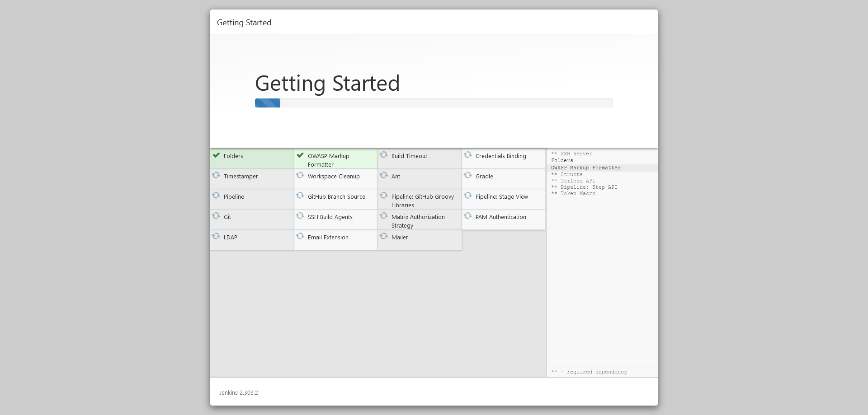This screenshot has width=868, height=415.
Task: Click the required dependency footnote text
Action: tap(589, 372)
